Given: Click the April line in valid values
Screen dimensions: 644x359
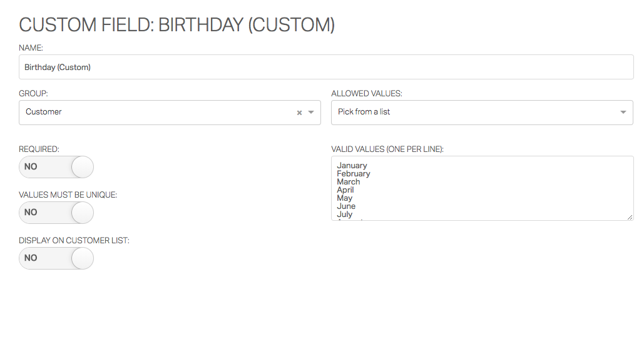Looking at the screenshot, I should click(345, 190).
